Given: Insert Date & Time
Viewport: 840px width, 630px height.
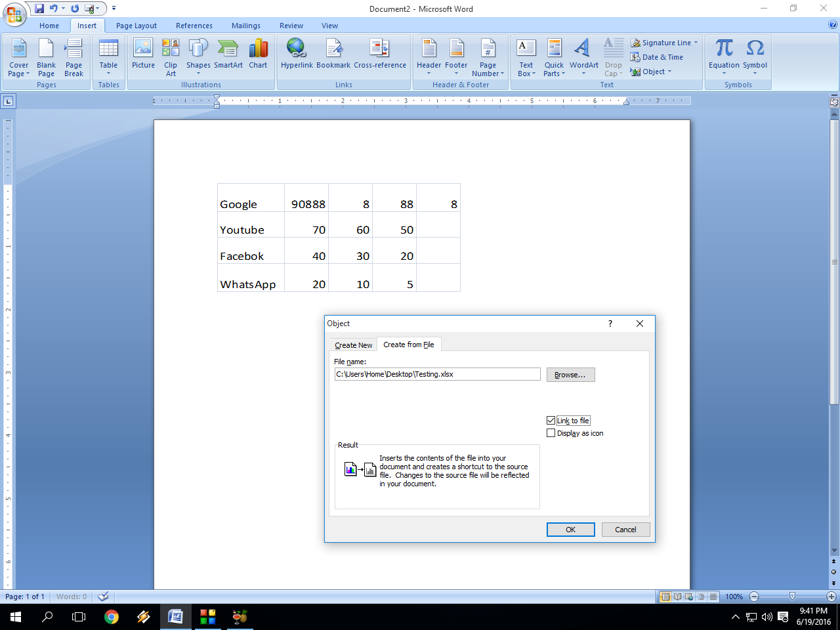Looking at the screenshot, I should tap(657, 57).
